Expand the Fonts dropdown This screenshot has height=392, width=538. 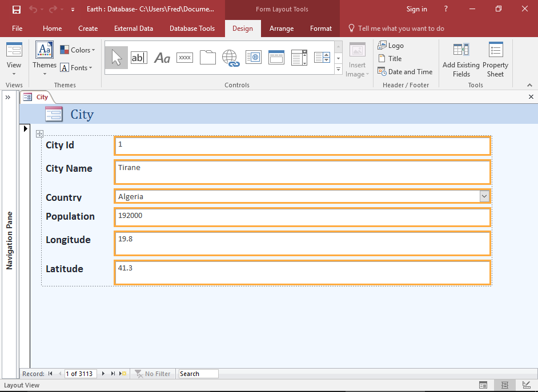(x=77, y=67)
